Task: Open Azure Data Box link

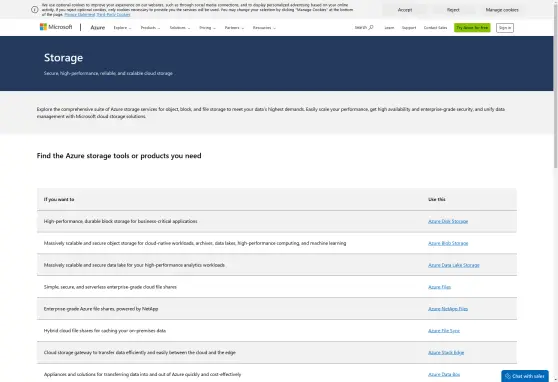Action: 444,375
